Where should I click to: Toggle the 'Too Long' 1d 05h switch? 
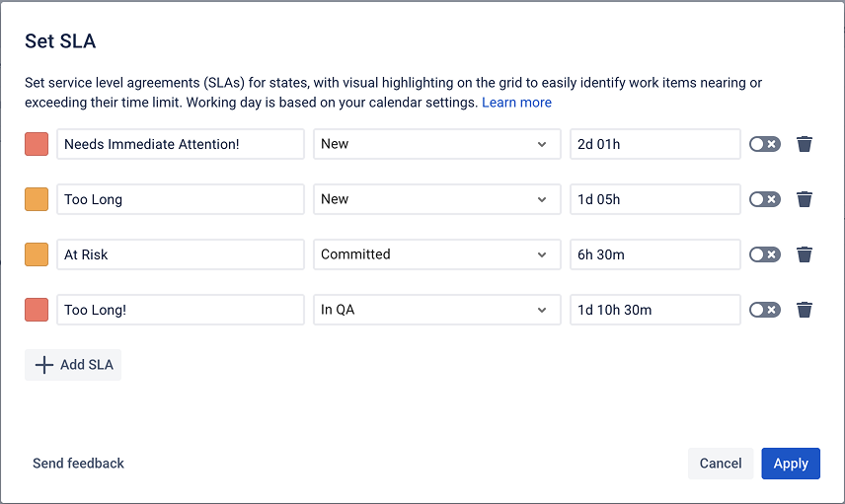[x=764, y=199]
